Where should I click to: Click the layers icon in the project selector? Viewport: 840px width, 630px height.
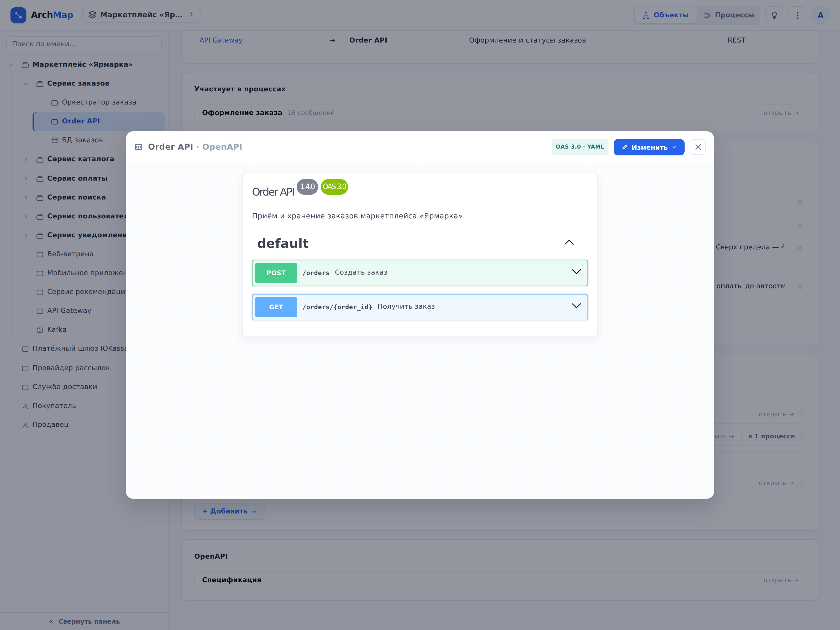tap(92, 15)
